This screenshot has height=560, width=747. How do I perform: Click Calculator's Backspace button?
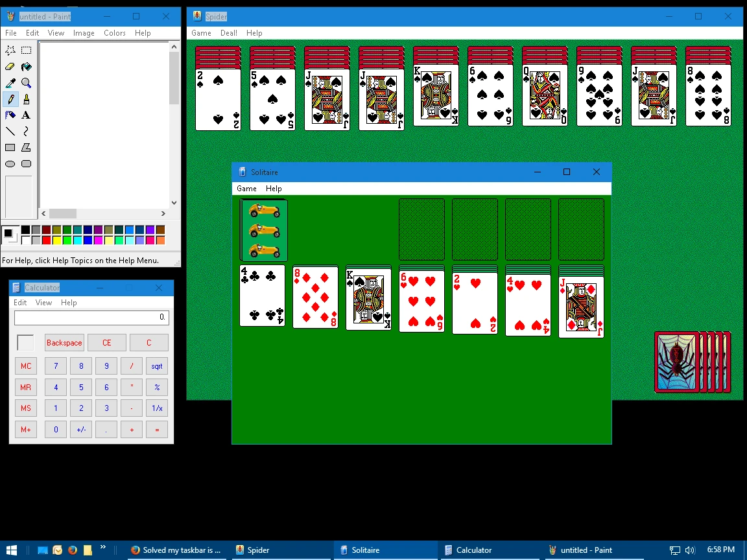coord(64,343)
